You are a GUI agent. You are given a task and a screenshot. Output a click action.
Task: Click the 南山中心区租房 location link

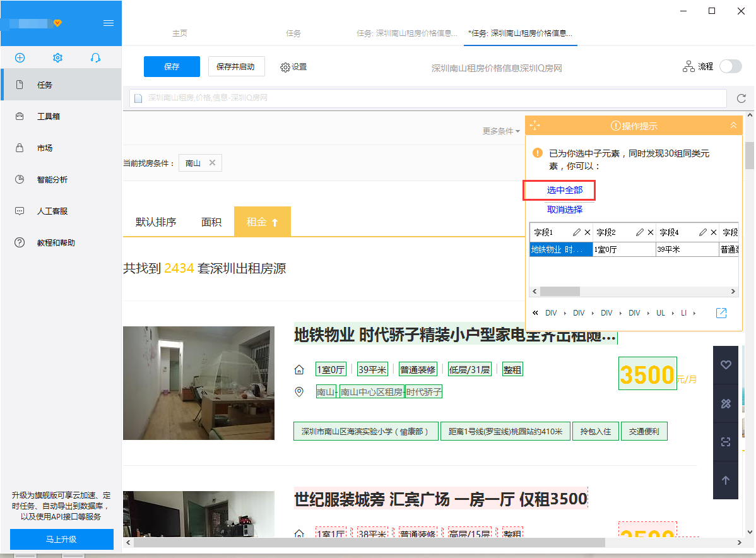tap(372, 392)
